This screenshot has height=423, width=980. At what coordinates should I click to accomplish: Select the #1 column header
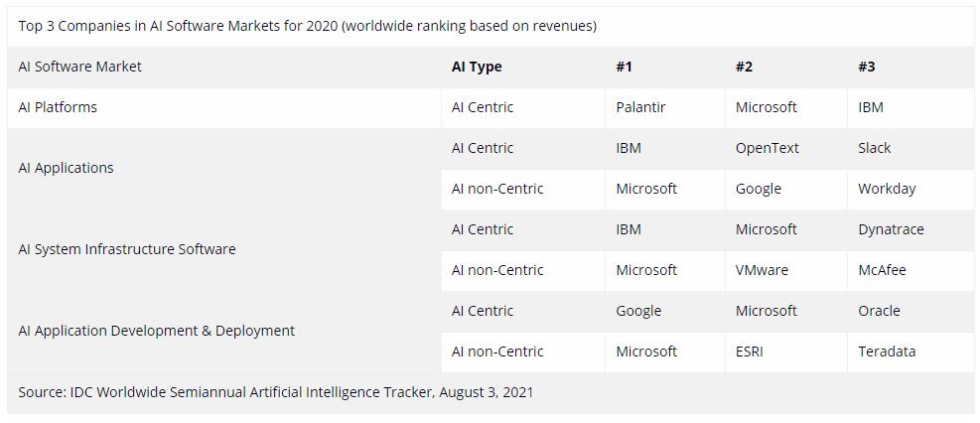pyautogui.click(x=624, y=67)
